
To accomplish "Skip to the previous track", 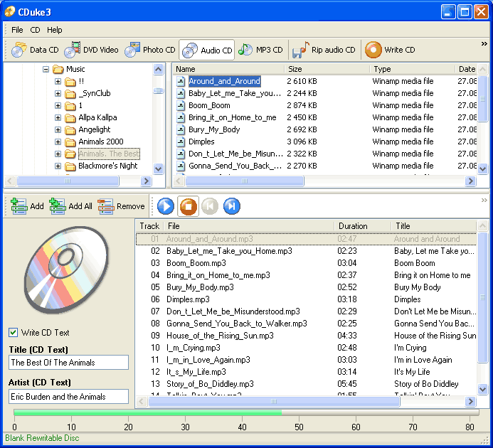I will pos(210,206).
